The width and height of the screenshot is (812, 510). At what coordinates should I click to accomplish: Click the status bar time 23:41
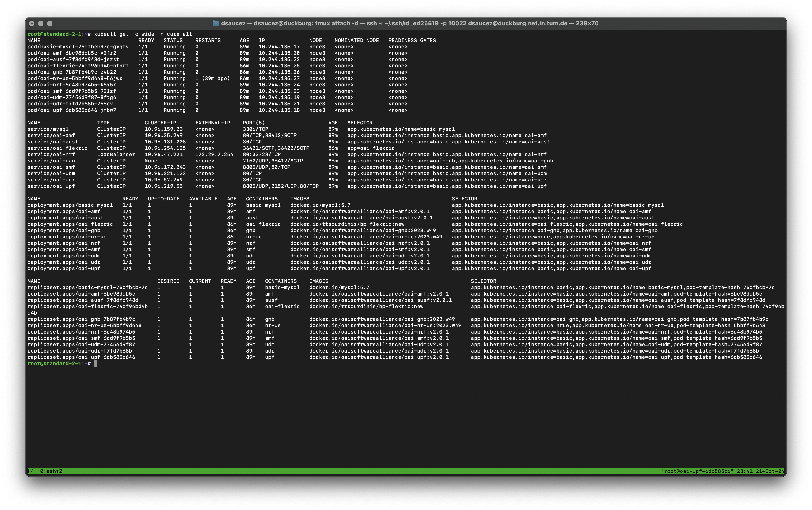tap(745, 471)
